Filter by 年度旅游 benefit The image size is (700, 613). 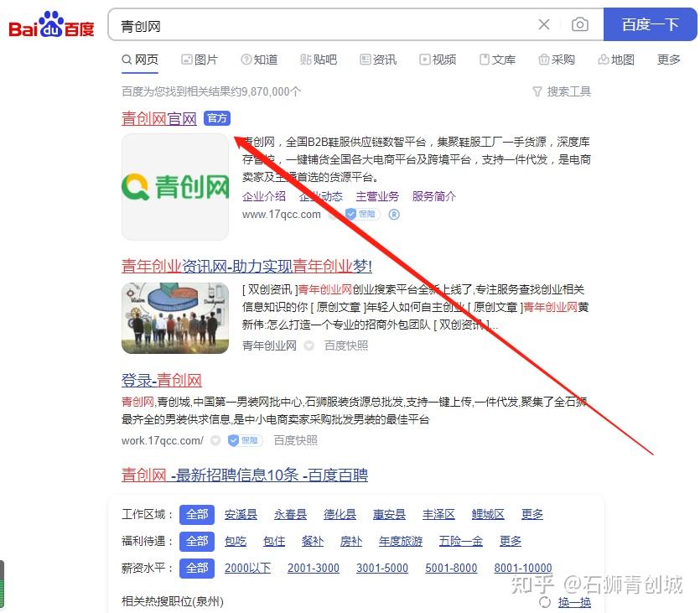pyautogui.click(x=401, y=541)
